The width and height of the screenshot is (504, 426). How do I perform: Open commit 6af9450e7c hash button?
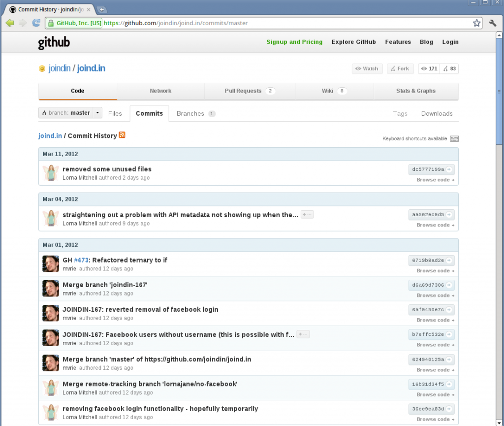click(431, 310)
